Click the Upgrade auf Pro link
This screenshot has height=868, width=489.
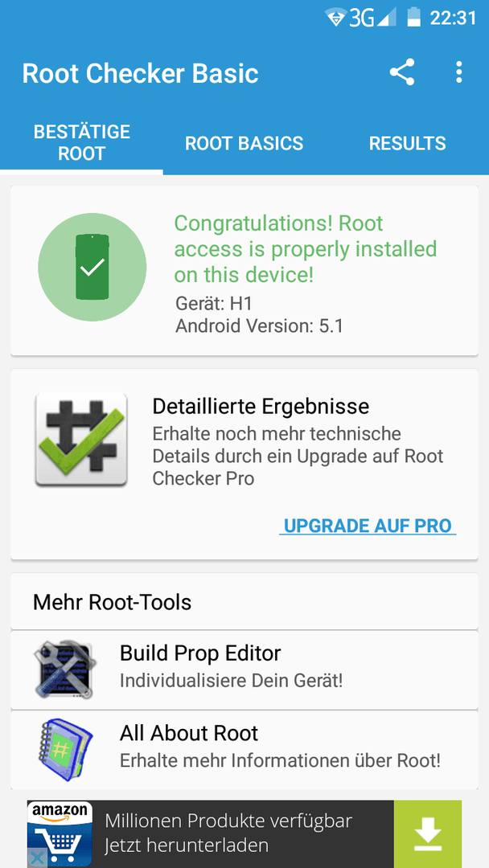(368, 526)
